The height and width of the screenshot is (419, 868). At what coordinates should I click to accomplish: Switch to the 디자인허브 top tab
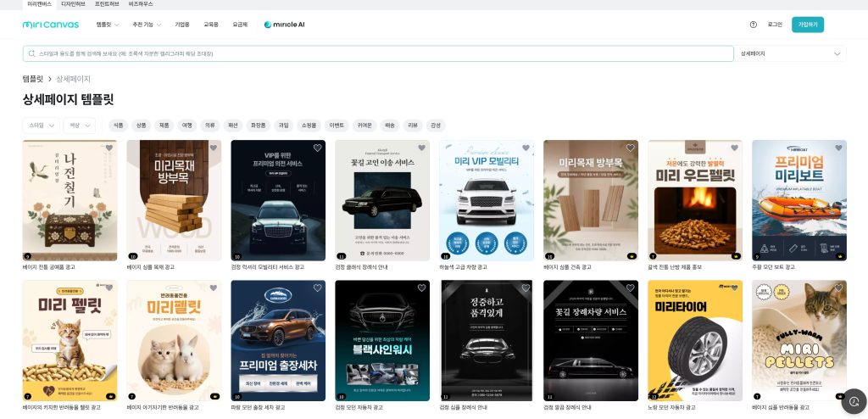(x=74, y=4)
